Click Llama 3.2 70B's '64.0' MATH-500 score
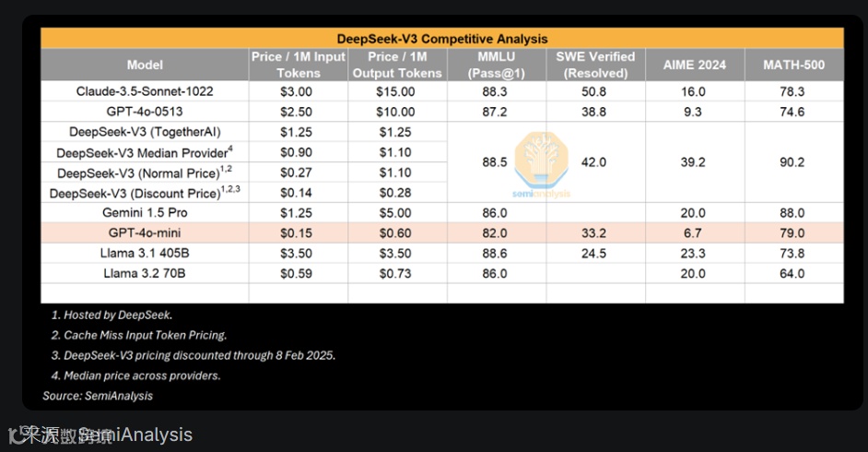868x452 pixels. (792, 273)
